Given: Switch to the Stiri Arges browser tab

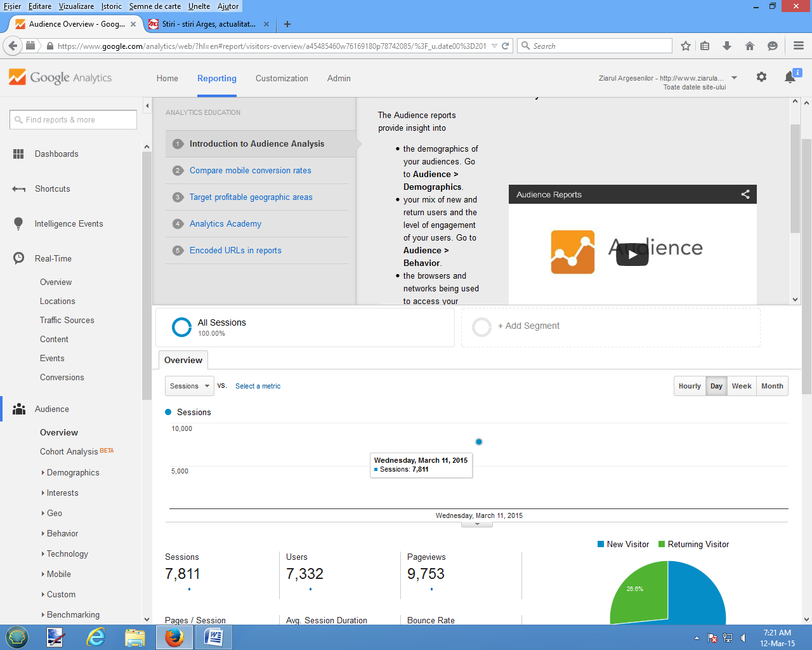Looking at the screenshot, I should (208, 24).
